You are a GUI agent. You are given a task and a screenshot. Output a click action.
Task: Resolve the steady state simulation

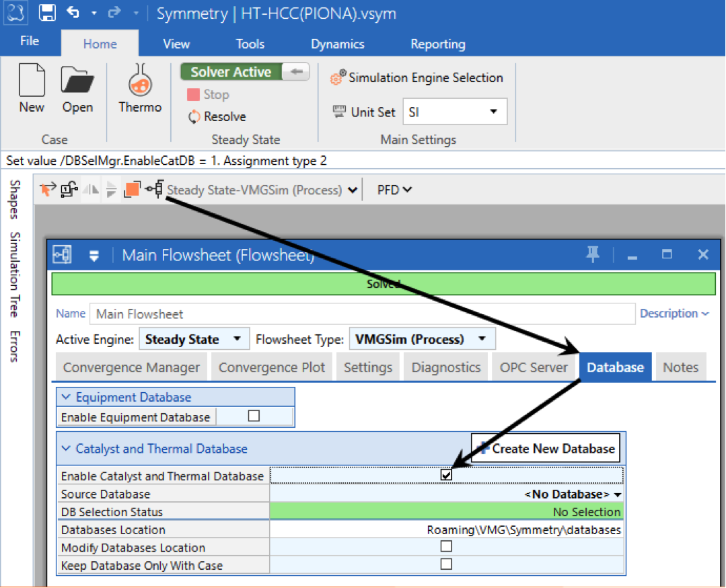pyautogui.click(x=217, y=116)
